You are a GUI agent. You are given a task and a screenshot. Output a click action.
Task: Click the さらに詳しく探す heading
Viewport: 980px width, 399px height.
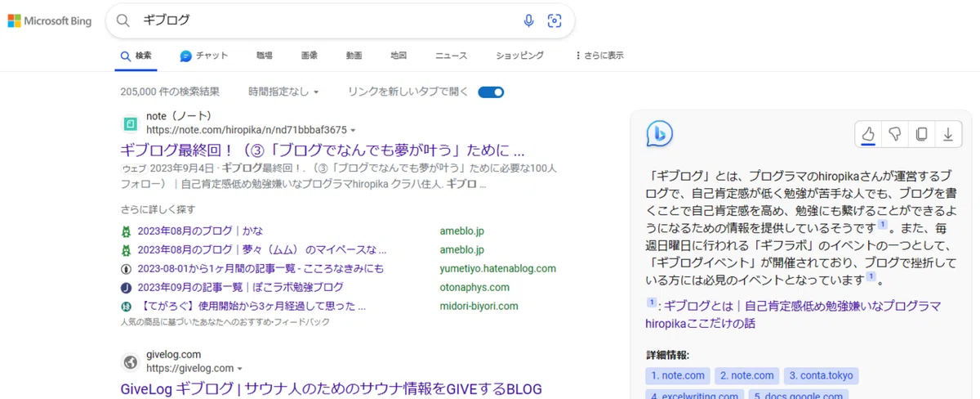click(158, 209)
